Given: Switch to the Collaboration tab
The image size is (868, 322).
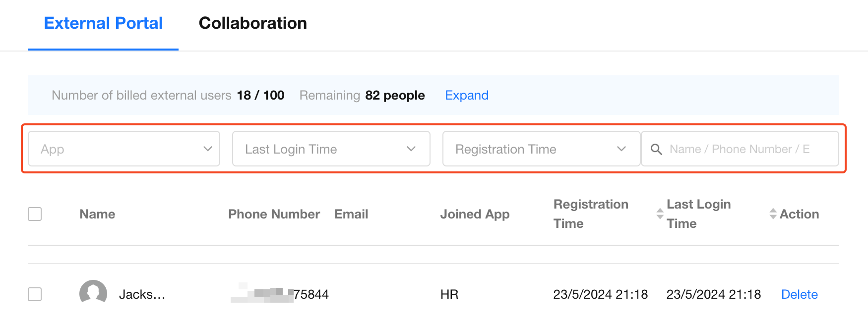Looking at the screenshot, I should coord(252,23).
